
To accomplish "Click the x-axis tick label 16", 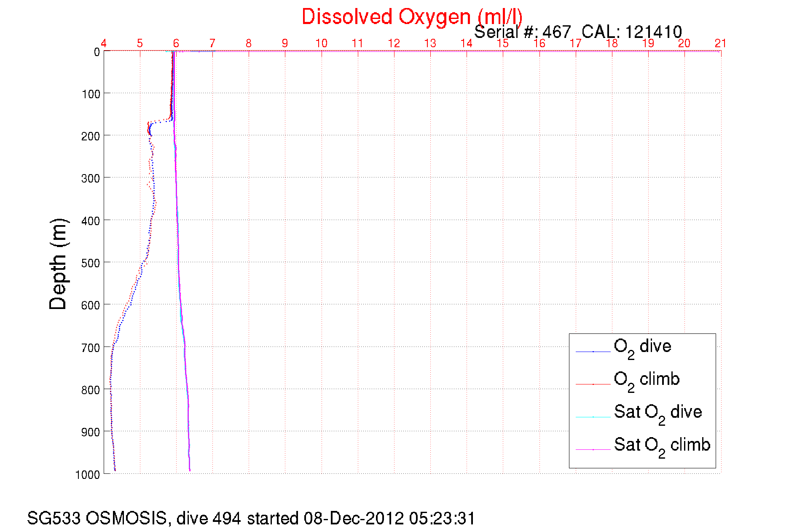I will click(x=539, y=43).
